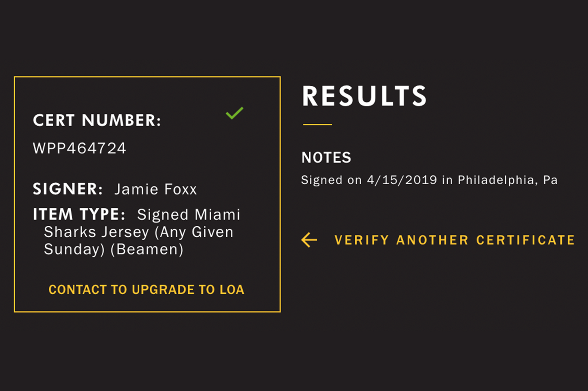Click the Signer label
This screenshot has height=391, width=588.
coord(68,189)
